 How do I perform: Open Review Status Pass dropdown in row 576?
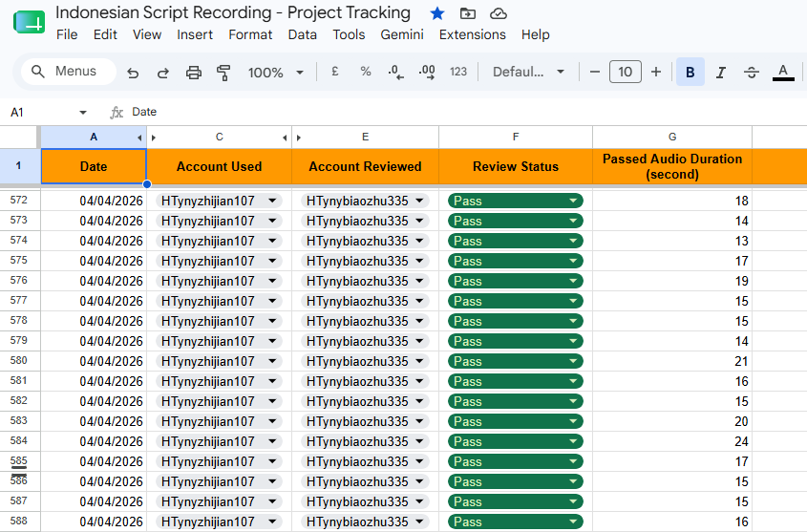[x=573, y=281]
